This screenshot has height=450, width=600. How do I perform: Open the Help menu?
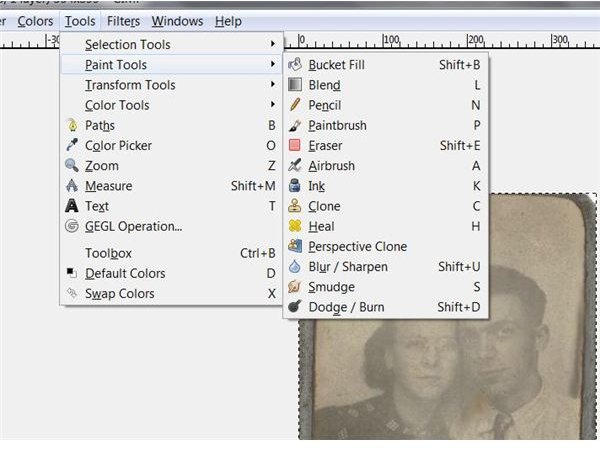pos(228,21)
